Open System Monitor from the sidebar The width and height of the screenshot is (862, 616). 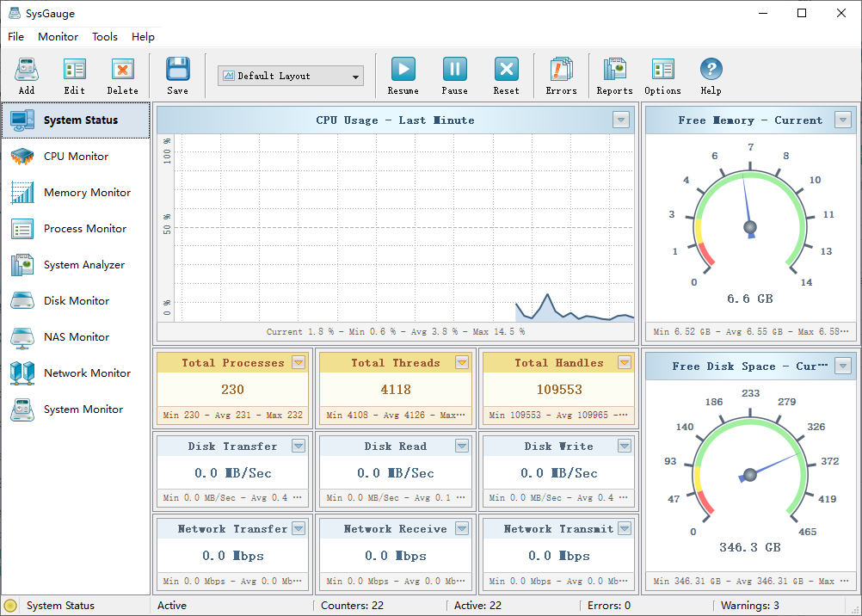point(76,410)
